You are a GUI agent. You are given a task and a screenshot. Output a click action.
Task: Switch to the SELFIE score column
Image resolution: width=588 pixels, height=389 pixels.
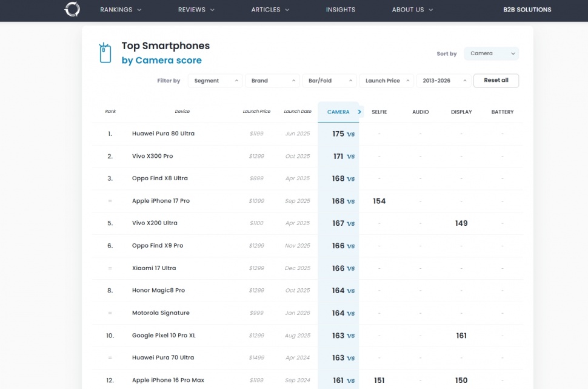click(x=379, y=112)
